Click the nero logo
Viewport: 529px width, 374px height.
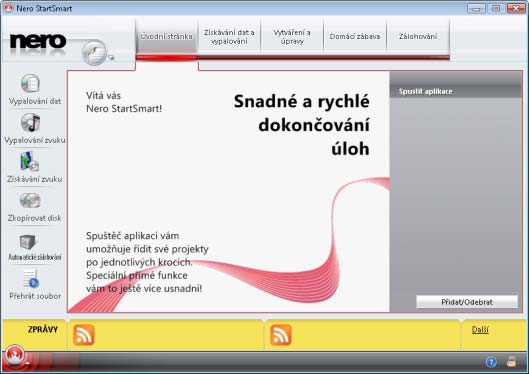coord(38,41)
